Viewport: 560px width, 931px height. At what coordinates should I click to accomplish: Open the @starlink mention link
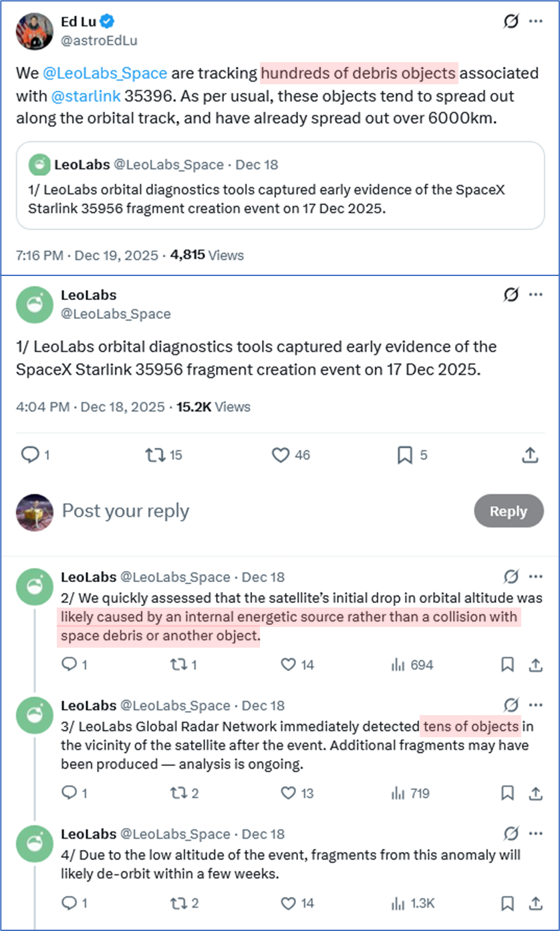coord(85,96)
